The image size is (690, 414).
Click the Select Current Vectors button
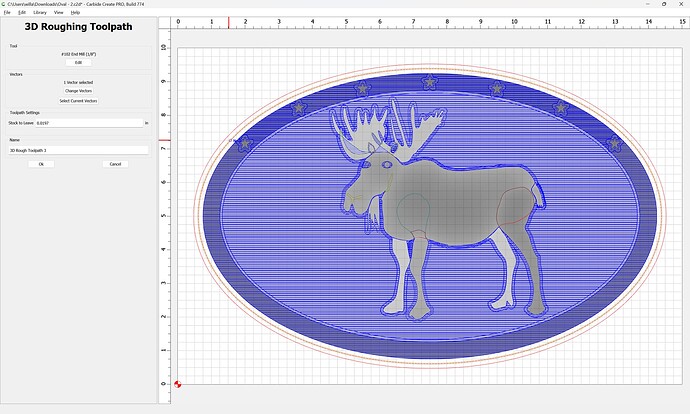click(x=78, y=101)
